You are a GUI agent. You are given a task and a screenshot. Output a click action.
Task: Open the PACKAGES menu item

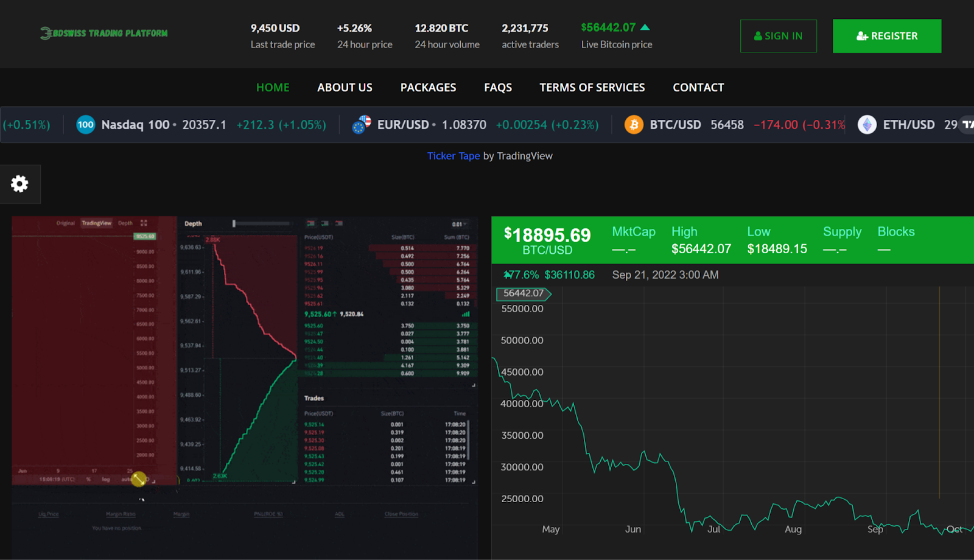[428, 88]
